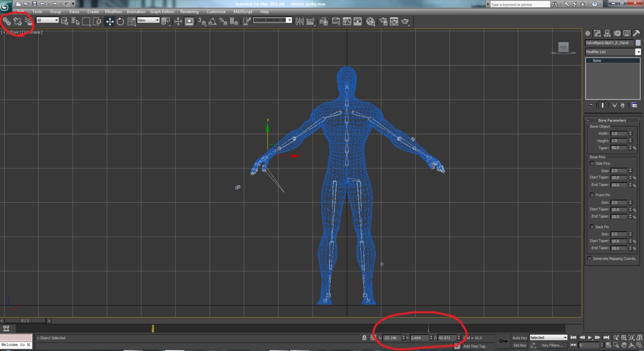Enable the Front Fin checkbox
Screen dimensions: 644x351
(592, 195)
